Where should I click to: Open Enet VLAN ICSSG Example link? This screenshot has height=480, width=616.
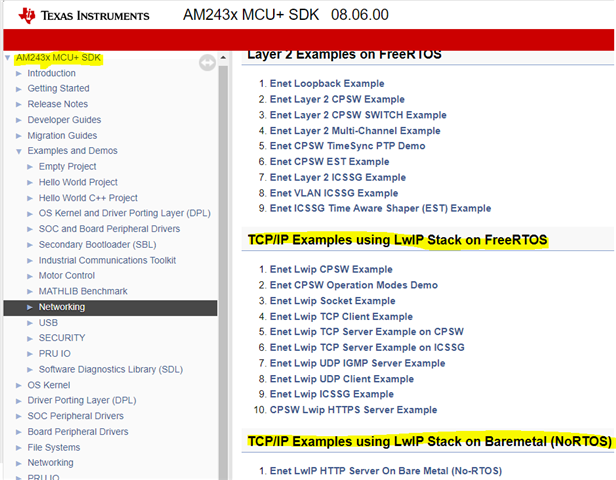pos(334,193)
